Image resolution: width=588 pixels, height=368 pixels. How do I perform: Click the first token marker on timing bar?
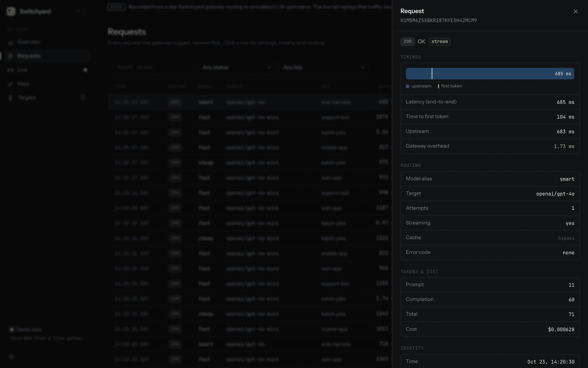[432, 74]
